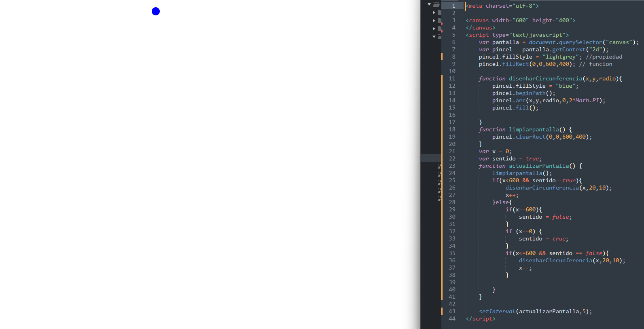Viewport: 644px width, 329px height.
Task: Click the actualizarPantalla function definition
Action: pos(531,166)
